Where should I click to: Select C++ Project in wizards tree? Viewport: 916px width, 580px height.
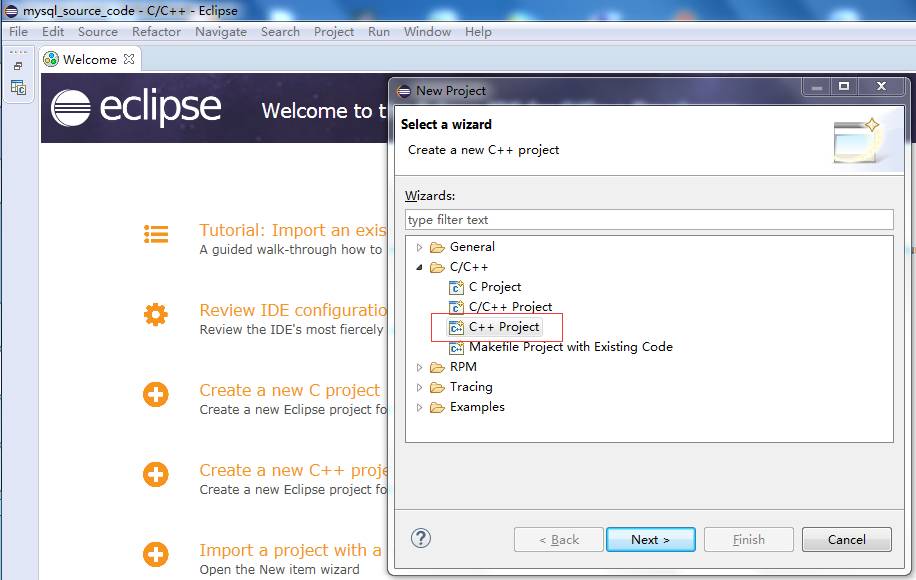pyautogui.click(x=504, y=327)
